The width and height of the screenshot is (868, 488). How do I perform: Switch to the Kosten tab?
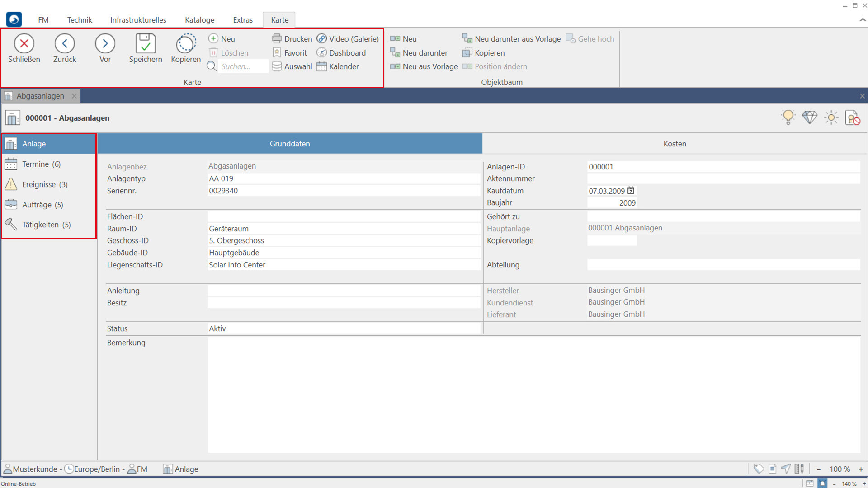tap(675, 144)
